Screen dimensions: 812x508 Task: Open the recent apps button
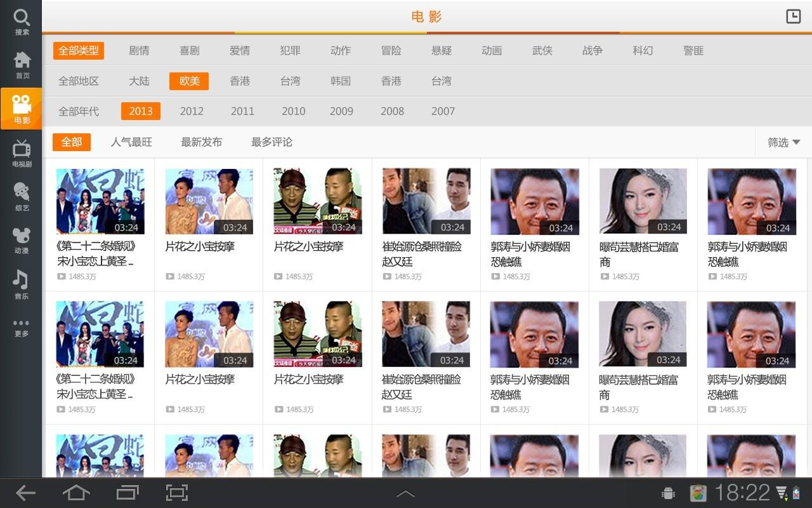pyautogui.click(x=127, y=493)
